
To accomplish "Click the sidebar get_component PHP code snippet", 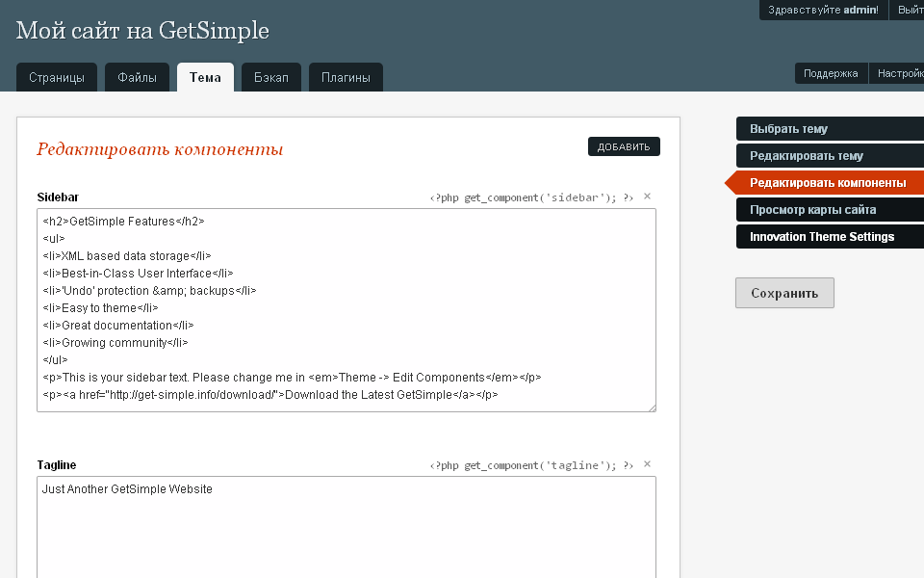I will pyautogui.click(x=531, y=197).
